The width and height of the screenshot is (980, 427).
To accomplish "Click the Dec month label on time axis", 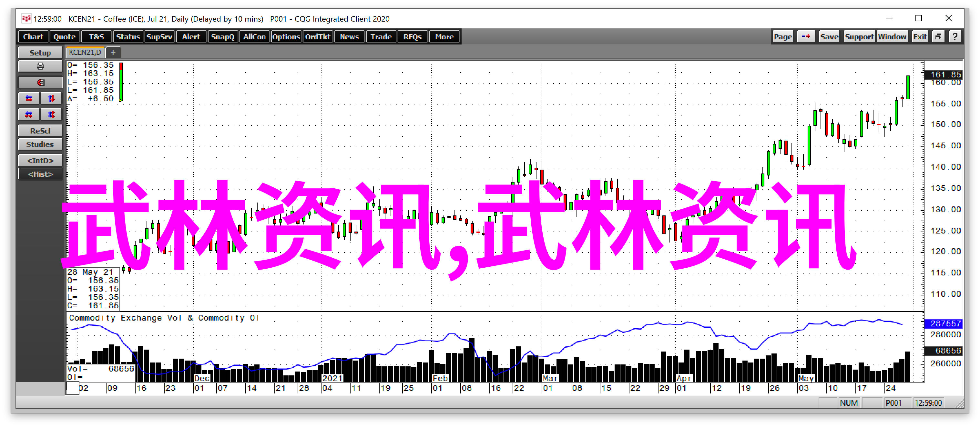I will [202, 379].
